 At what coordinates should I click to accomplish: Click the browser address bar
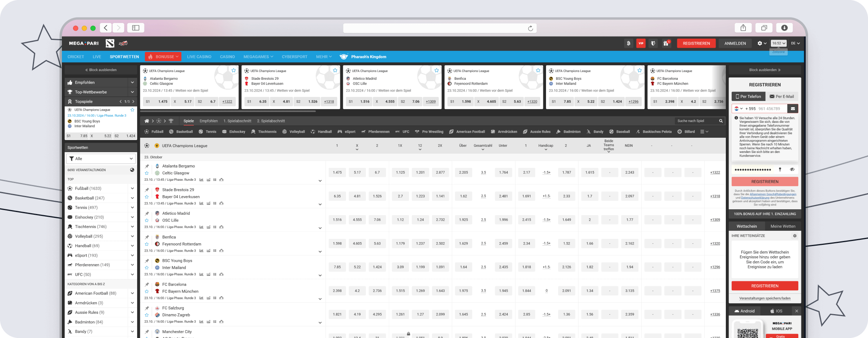click(440, 28)
